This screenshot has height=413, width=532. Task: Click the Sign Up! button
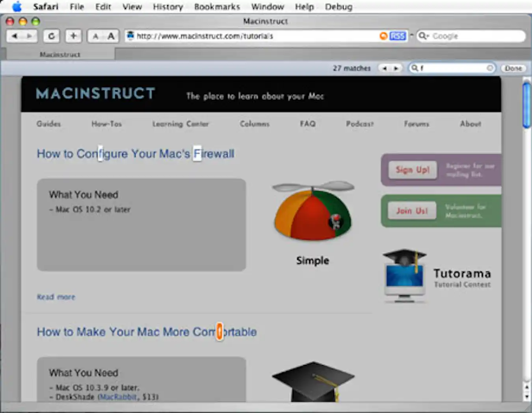412,170
